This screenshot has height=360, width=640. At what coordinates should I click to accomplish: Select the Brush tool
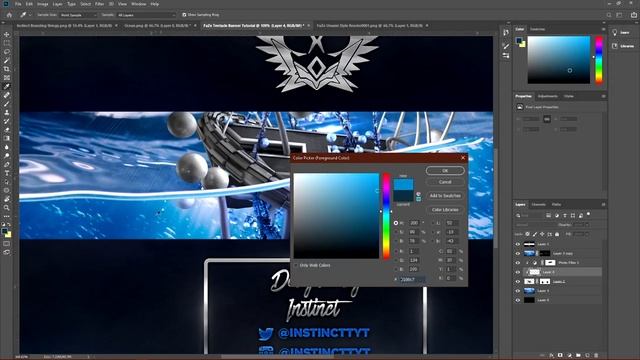(7, 104)
